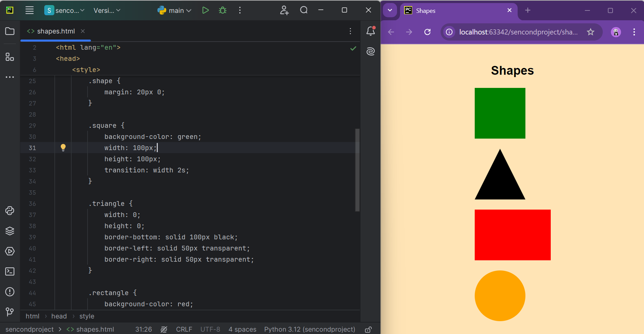The height and width of the screenshot is (334, 644).
Task: Open Chrome three-dot menu
Action: click(x=634, y=32)
